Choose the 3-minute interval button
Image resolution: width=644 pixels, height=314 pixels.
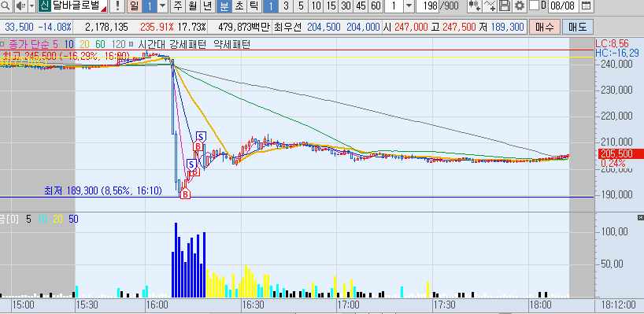tap(286, 6)
